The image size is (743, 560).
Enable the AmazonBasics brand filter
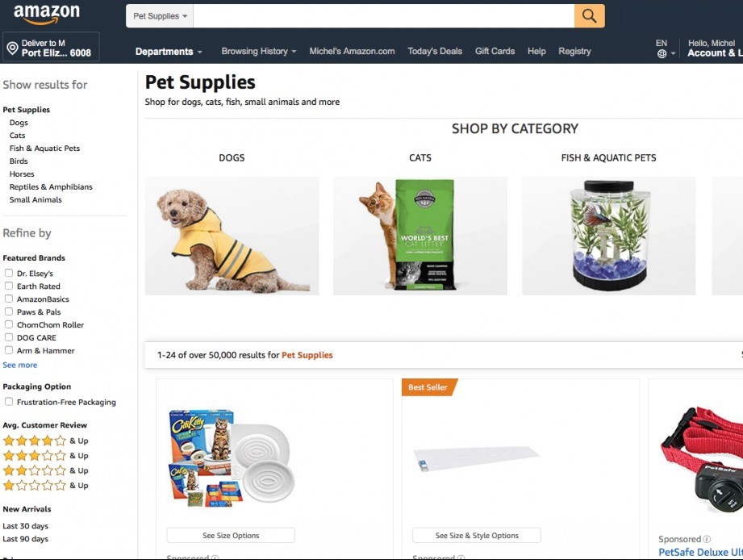pos(9,299)
